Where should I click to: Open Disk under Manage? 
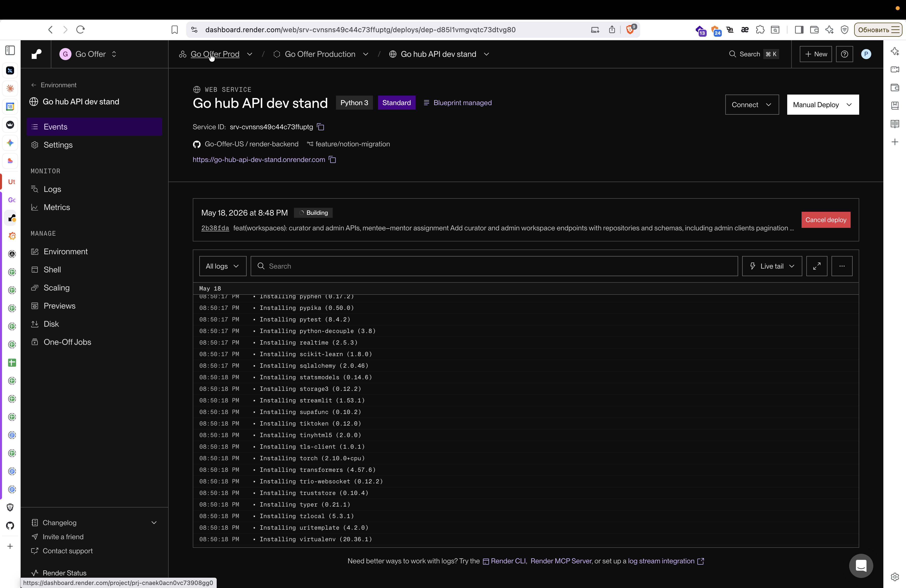click(x=94, y=324)
